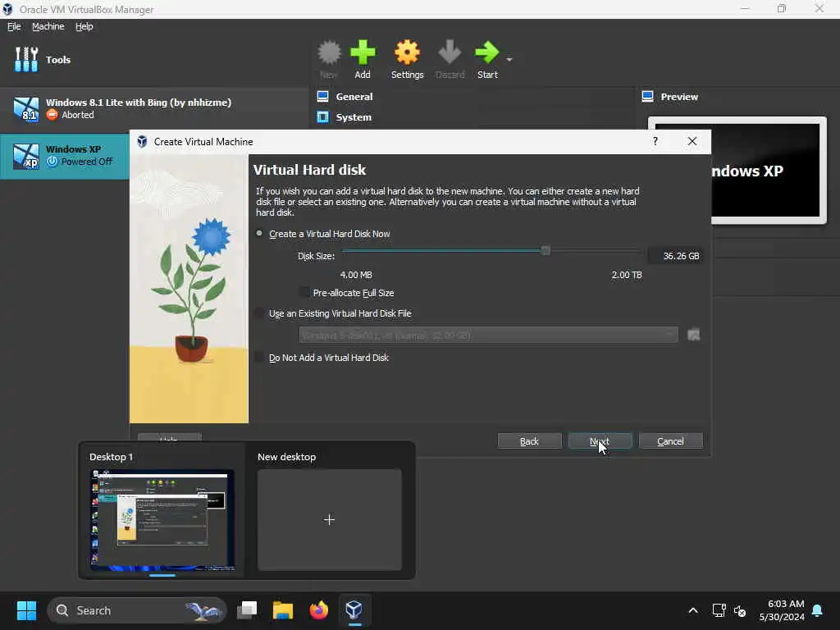The height and width of the screenshot is (630, 840).
Task: Expand the Start button dropdown arrow
Action: point(509,59)
